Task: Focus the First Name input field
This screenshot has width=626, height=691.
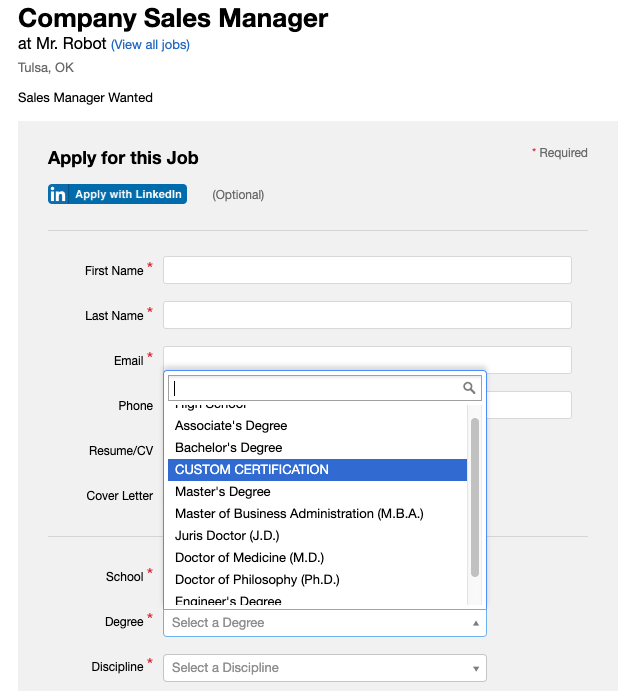Action: pyautogui.click(x=367, y=270)
